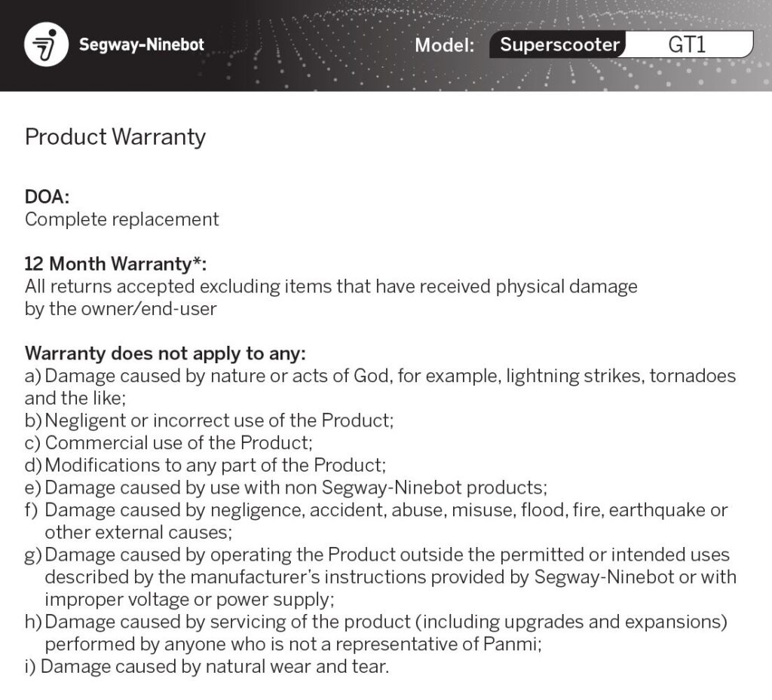Click the DOA: heading
772x700 pixels.
pyautogui.click(x=47, y=197)
